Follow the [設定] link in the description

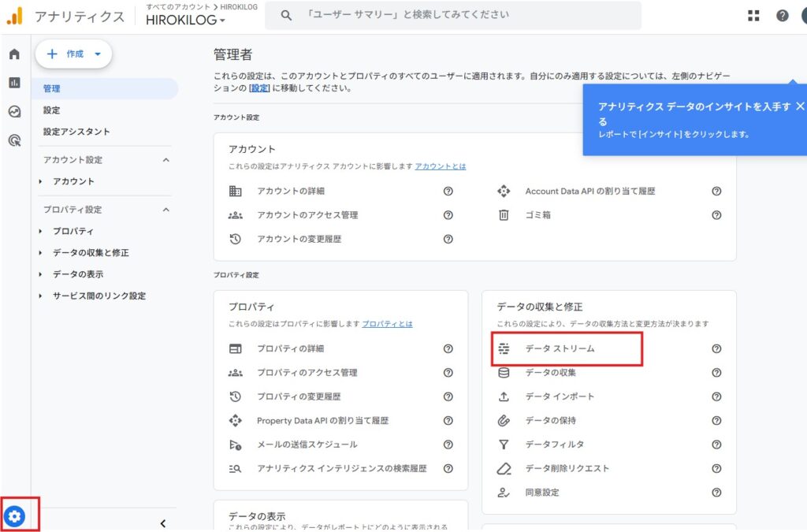[x=259, y=88]
